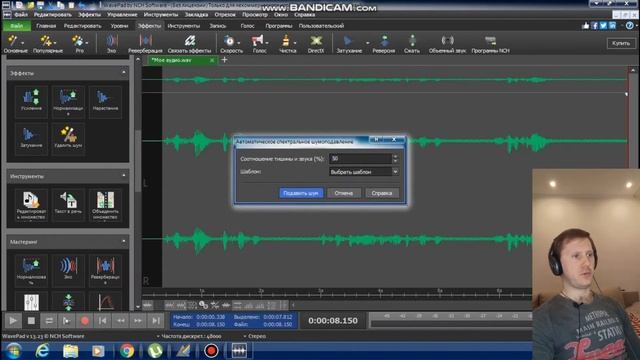The height and width of the screenshot is (360, 640).
Task: Open the Выбрать шаблон preset dropdown
Action: (x=364, y=172)
